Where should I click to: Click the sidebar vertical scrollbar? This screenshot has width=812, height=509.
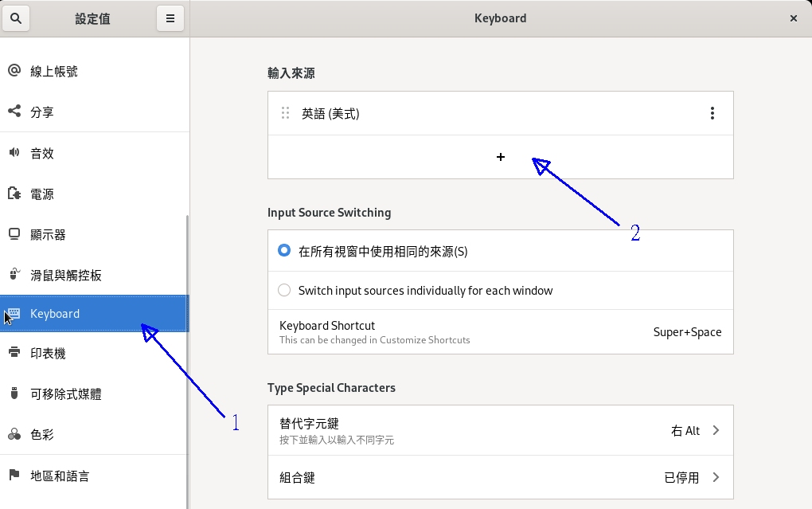coord(187,358)
